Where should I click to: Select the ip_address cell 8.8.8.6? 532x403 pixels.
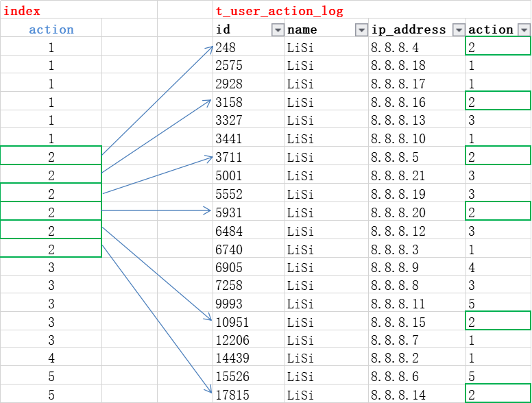point(417,376)
